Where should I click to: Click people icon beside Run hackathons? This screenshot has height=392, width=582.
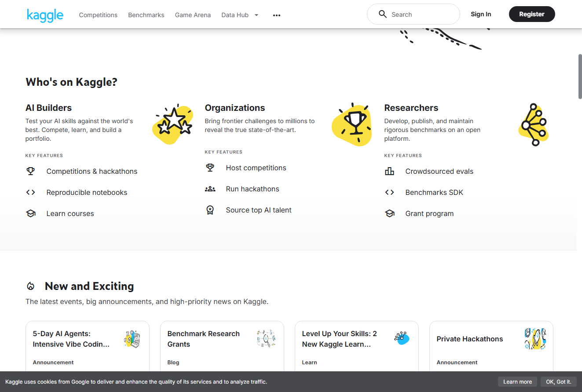pyautogui.click(x=210, y=189)
